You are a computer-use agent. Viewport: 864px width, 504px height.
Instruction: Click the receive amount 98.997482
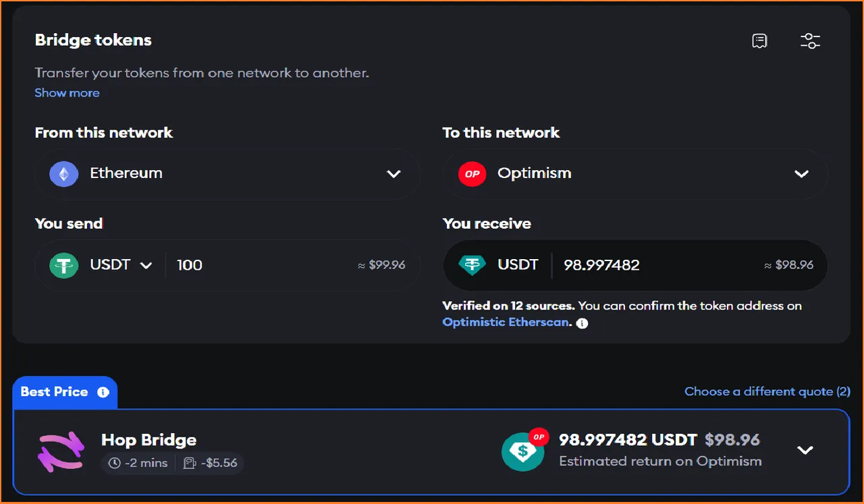(x=601, y=265)
